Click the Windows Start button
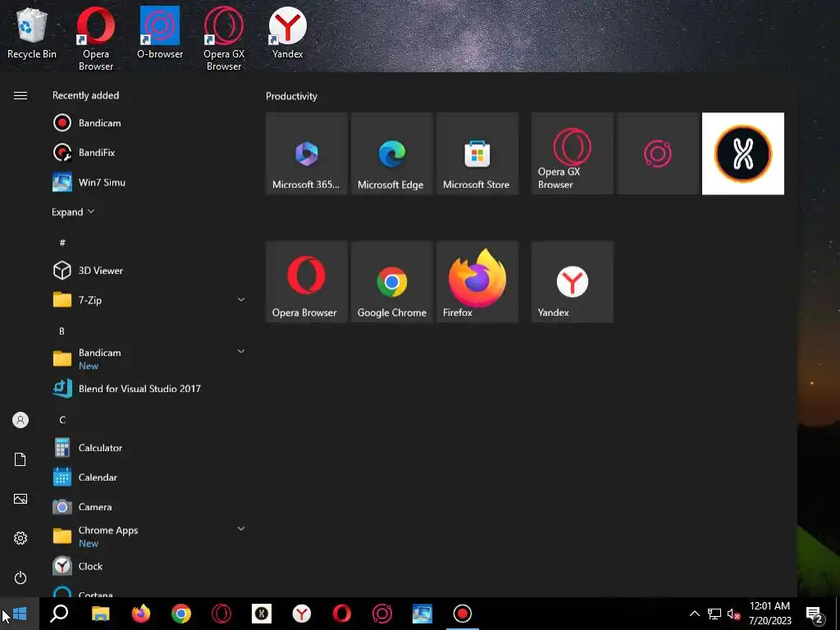Image resolution: width=840 pixels, height=630 pixels. click(20, 614)
